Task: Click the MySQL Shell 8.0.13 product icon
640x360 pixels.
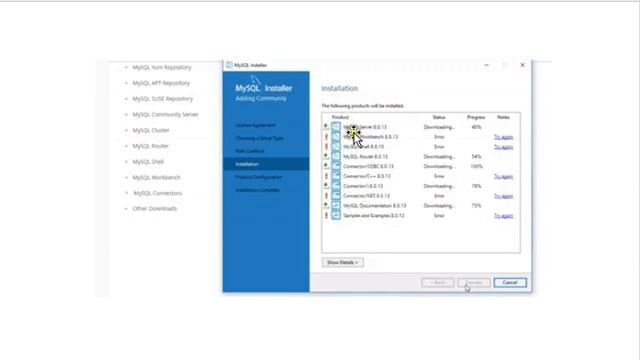Action: pyautogui.click(x=336, y=147)
